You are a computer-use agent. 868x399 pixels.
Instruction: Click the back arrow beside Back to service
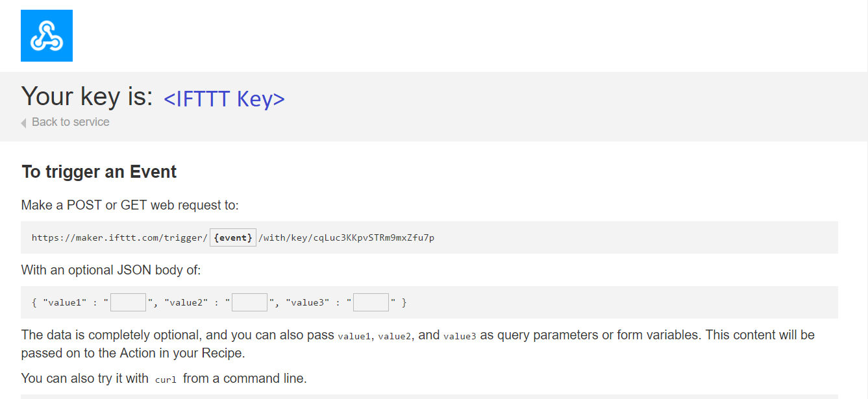click(24, 123)
